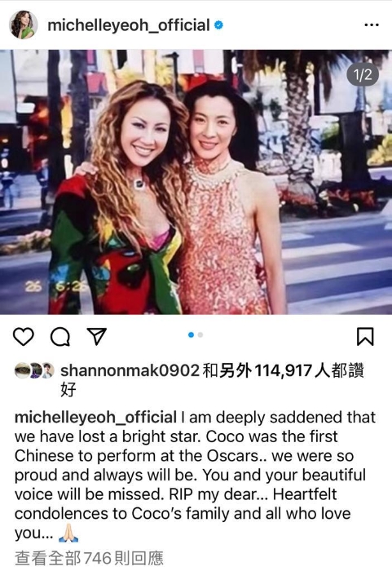Screen dimensions: 392x571
Task: Tap the blue verified badge
Action: [218, 25]
